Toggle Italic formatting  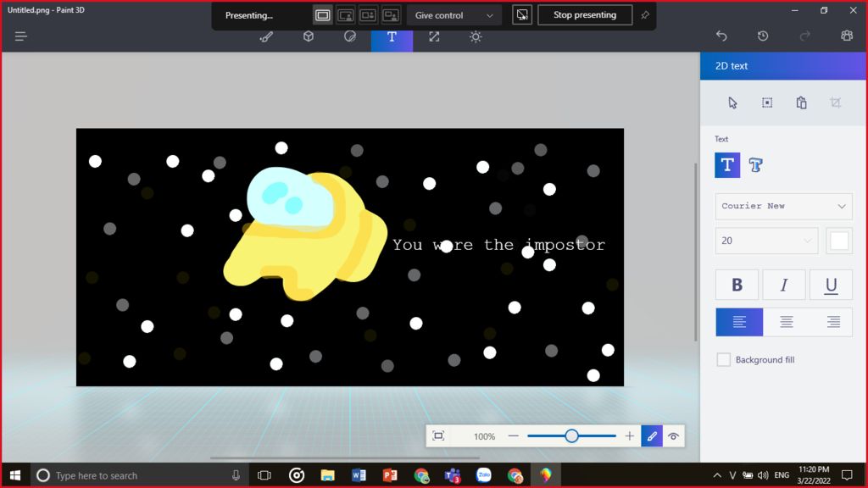click(x=784, y=285)
